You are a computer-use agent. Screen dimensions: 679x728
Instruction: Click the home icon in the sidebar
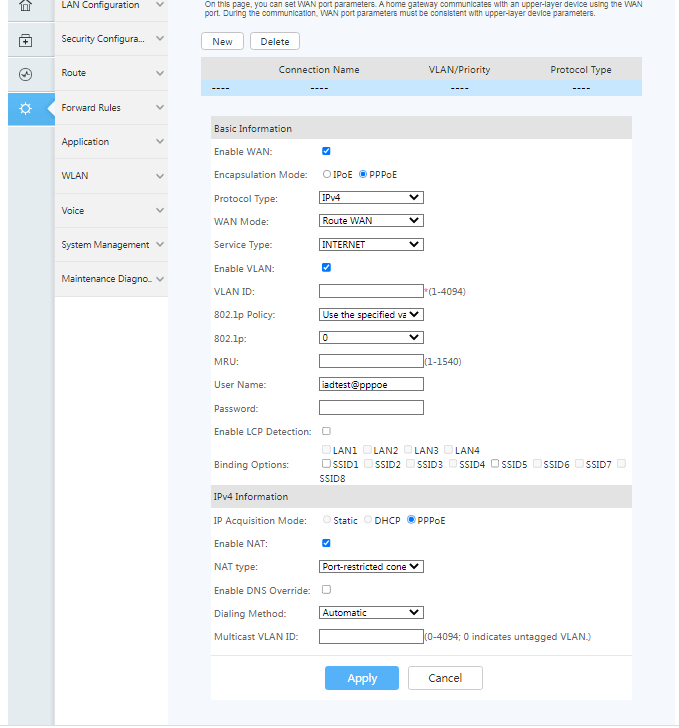tap(26, 6)
